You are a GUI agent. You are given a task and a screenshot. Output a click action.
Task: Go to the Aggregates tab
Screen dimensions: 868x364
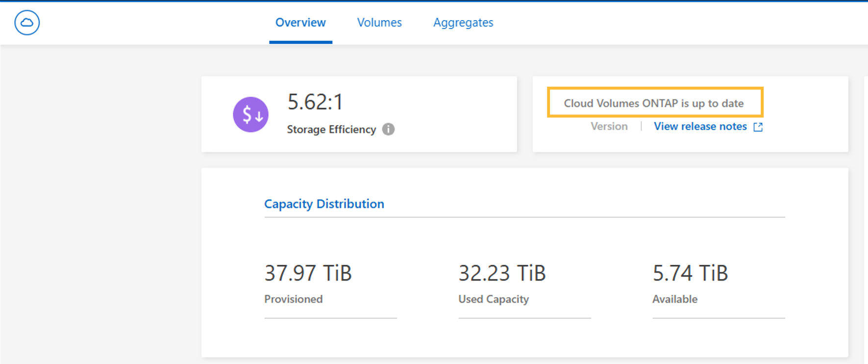pyautogui.click(x=463, y=23)
